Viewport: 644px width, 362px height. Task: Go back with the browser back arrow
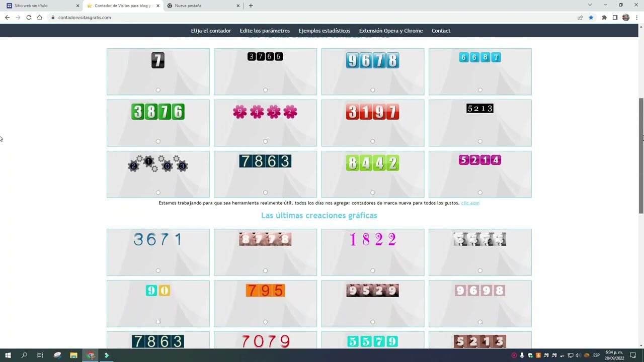(7, 17)
